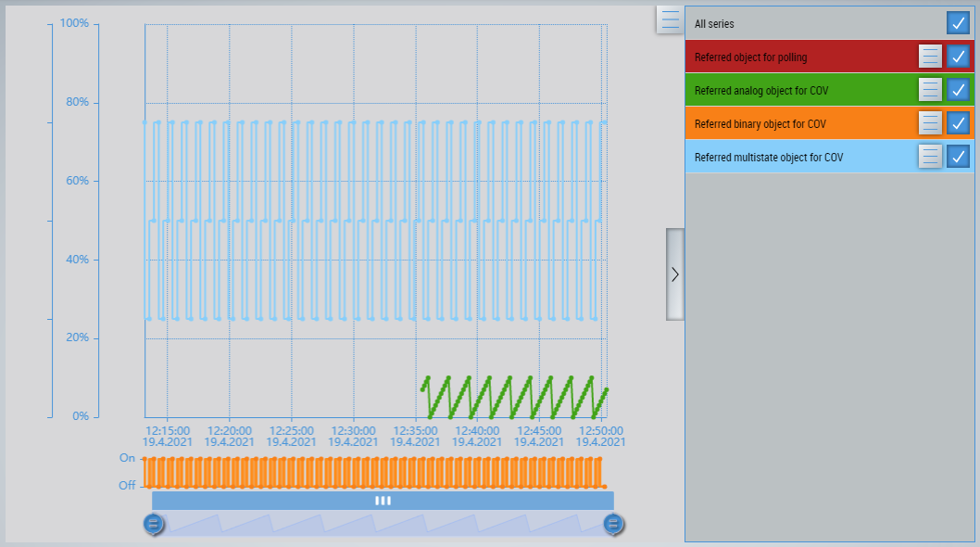Click the 40% label on the Y axis
980x547 pixels.
(78, 259)
